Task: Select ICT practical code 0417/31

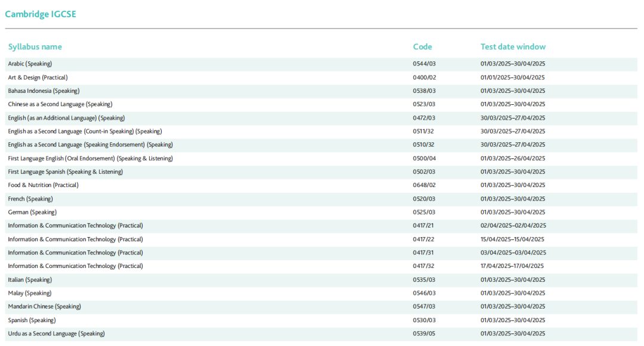Action: [423, 253]
